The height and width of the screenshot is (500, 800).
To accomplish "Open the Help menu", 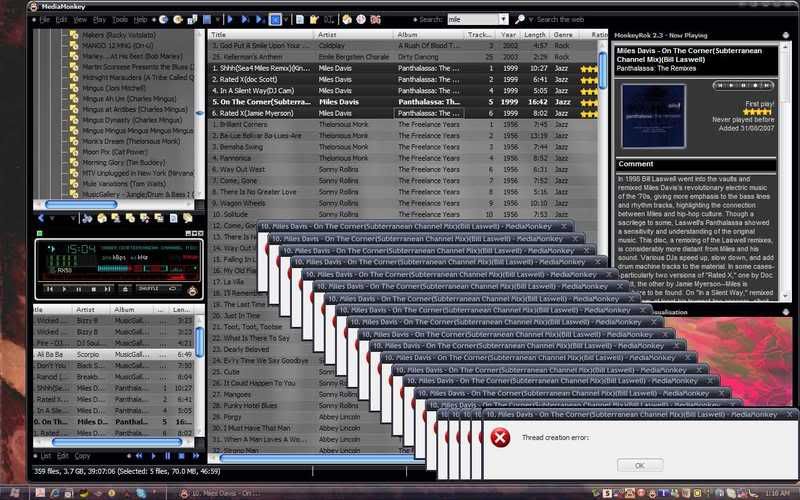I will pyautogui.click(x=140, y=20).
